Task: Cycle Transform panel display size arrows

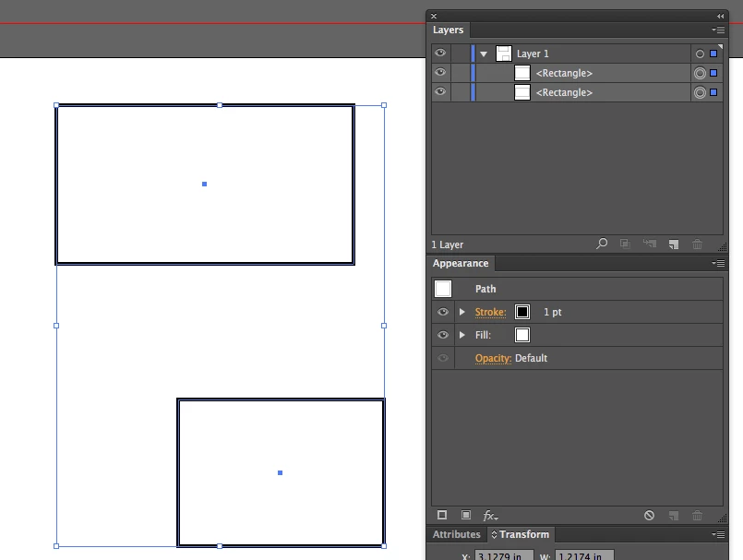Action: point(494,534)
